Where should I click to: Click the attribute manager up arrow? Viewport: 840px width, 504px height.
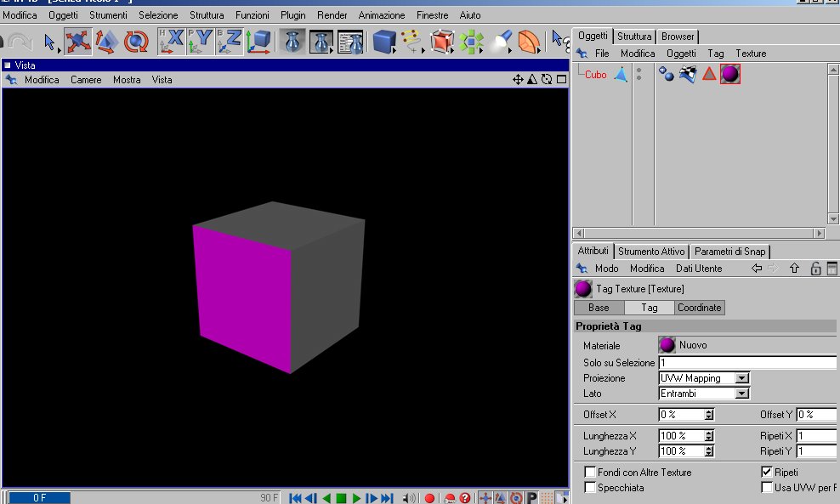[x=794, y=268]
